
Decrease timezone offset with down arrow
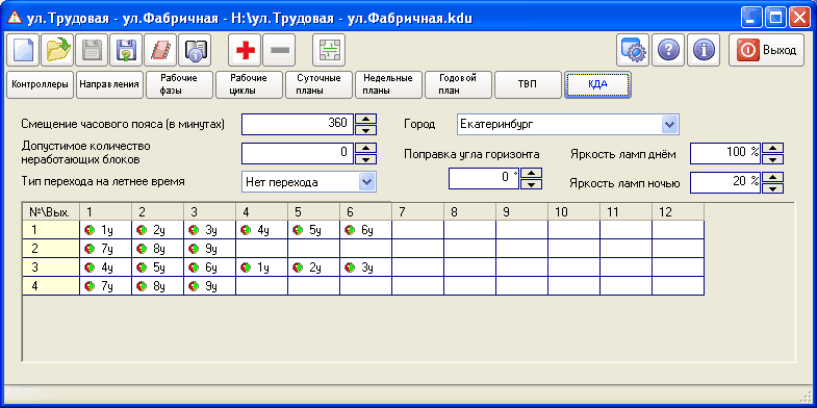click(365, 130)
